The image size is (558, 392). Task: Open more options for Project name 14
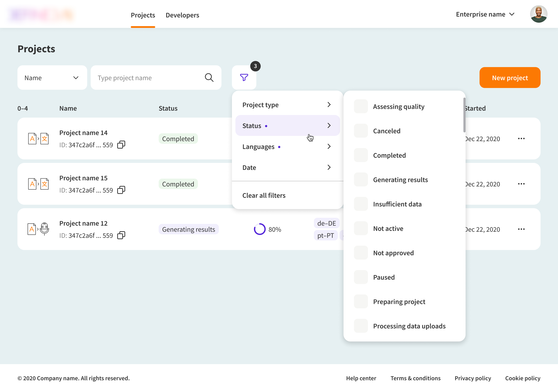point(521,139)
